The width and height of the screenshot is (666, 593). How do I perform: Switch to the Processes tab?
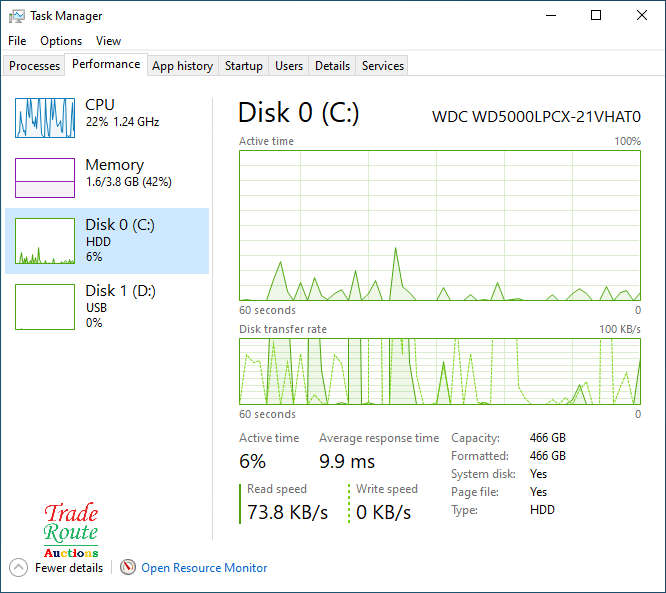[x=35, y=66]
